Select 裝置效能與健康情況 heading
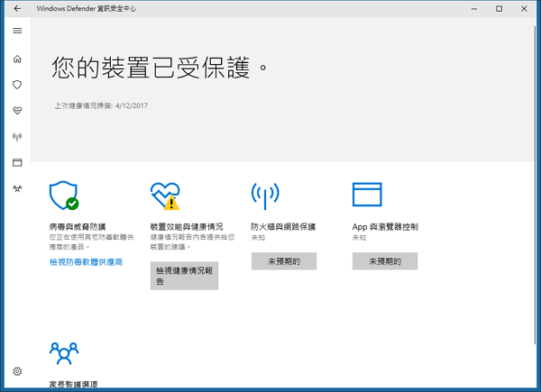Image resolution: width=541 pixels, height=392 pixels. click(x=187, y=227)
